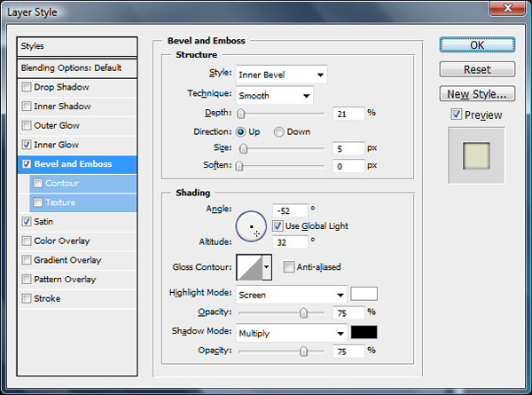The image size is (532, 395).
Task: Open the Style dropdown showing Inner Bevel
Action: pyautogui.click(x=281, y=74)
